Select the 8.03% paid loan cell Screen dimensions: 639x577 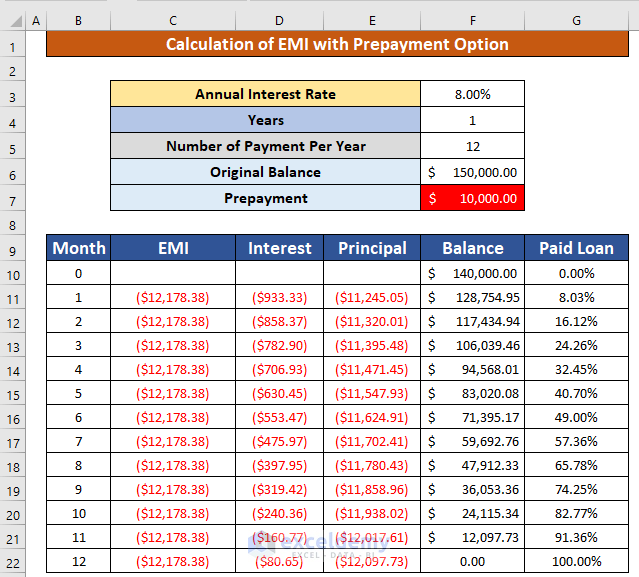pyautogui.click(x=576, y=297)
